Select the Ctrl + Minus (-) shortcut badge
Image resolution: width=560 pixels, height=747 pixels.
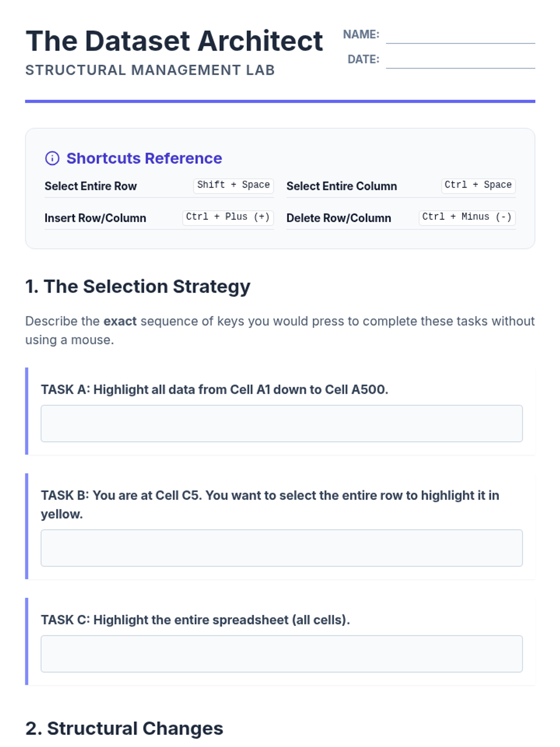[467, 217]
